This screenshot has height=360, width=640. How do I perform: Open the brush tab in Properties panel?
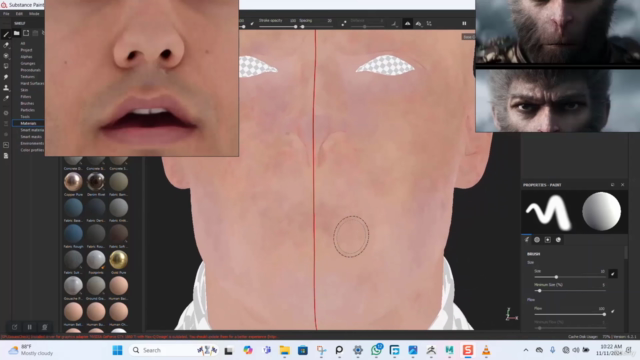click(x=527, y=240)
